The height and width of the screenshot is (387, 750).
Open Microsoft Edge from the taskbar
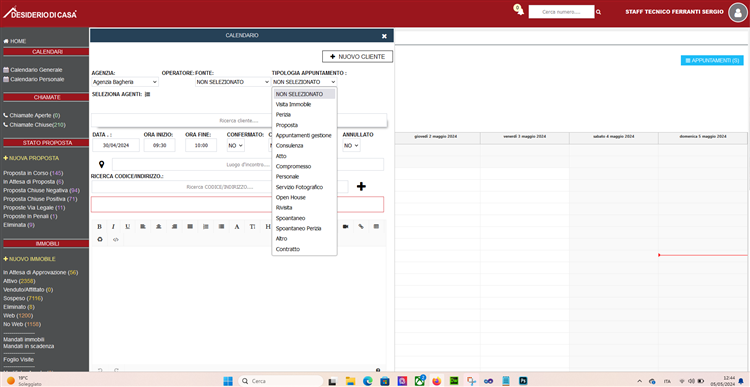[x=367, y=381]
